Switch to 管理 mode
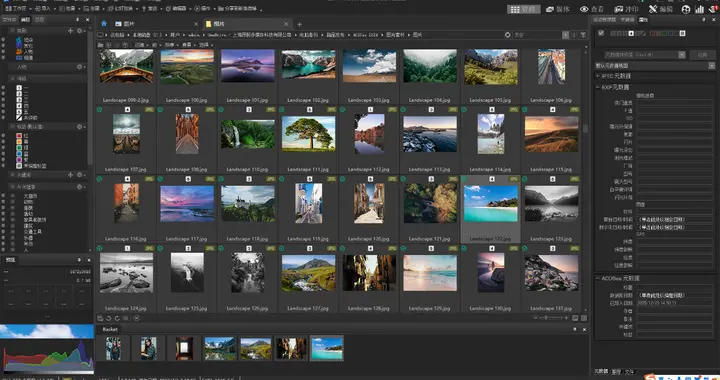720x380 pixels. 523,9
